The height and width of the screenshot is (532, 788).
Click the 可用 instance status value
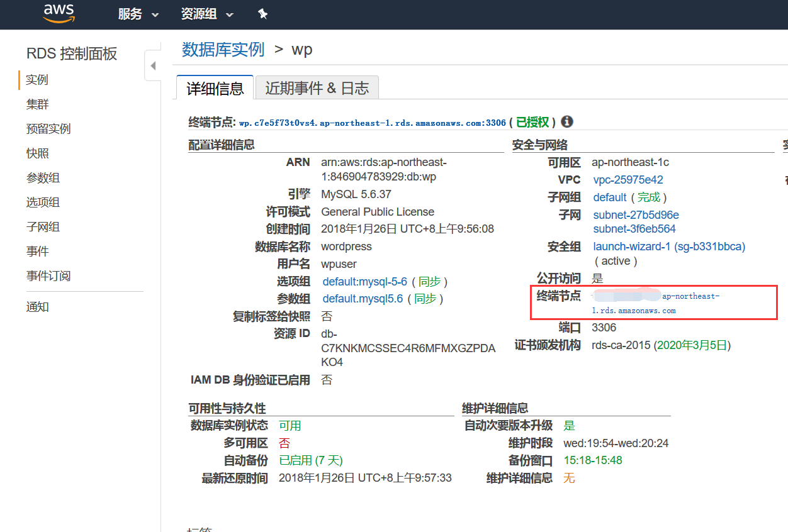pos(290,426)
